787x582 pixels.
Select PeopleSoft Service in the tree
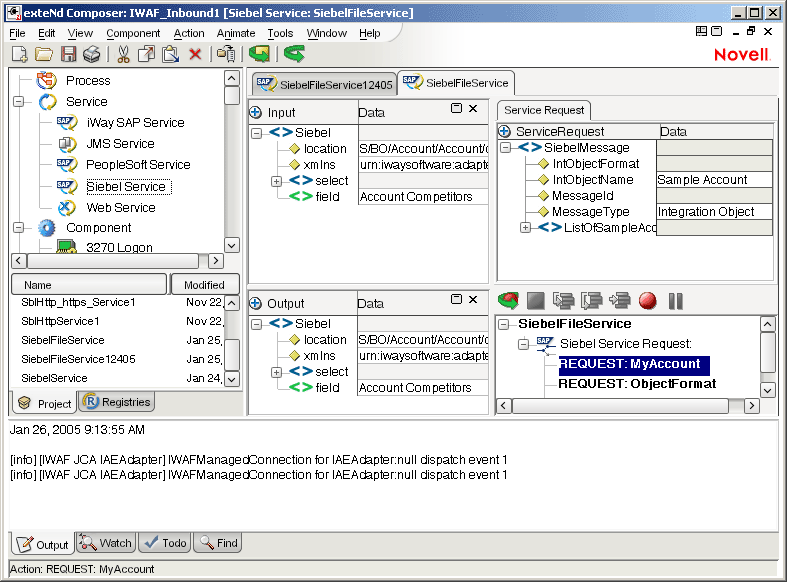[137, 165]
